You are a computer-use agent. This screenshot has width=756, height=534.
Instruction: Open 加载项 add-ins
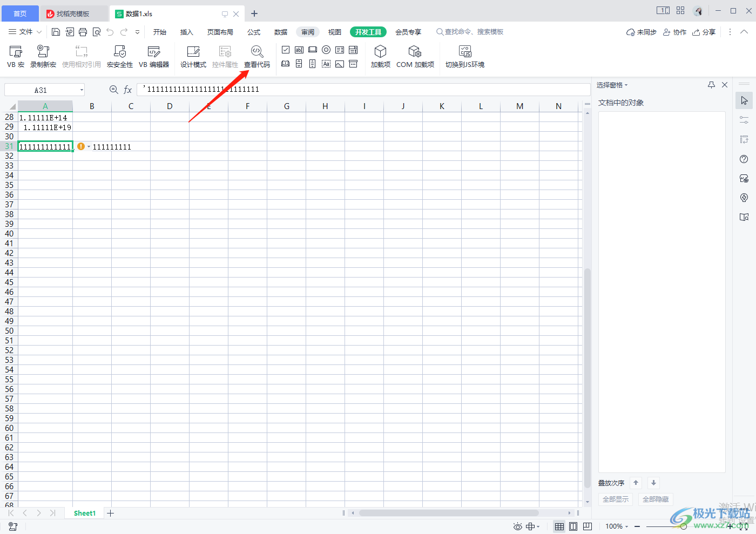[381, 57]
